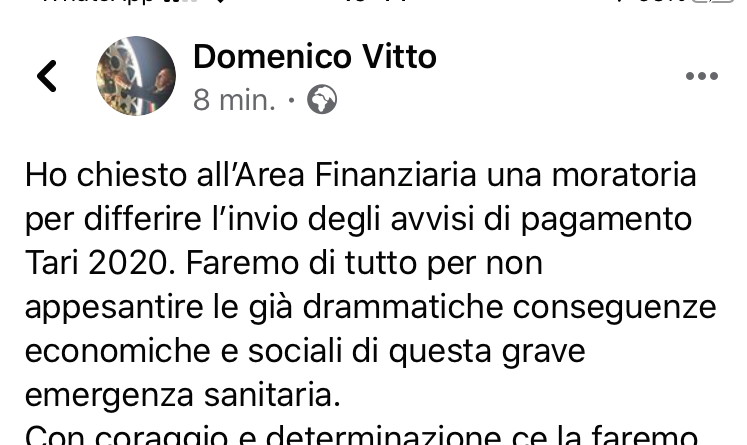
Task: Tap the word "moratoria" in the post
Action: (x=624, y=175)
